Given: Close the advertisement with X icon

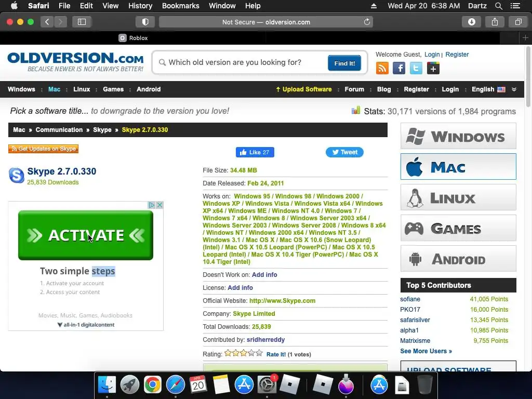Looking at the screenshot, I should (x=159, y=205).
